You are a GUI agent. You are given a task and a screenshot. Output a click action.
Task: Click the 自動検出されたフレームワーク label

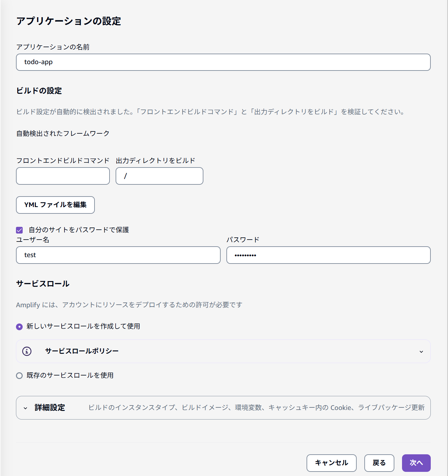[x=63, y=133]
